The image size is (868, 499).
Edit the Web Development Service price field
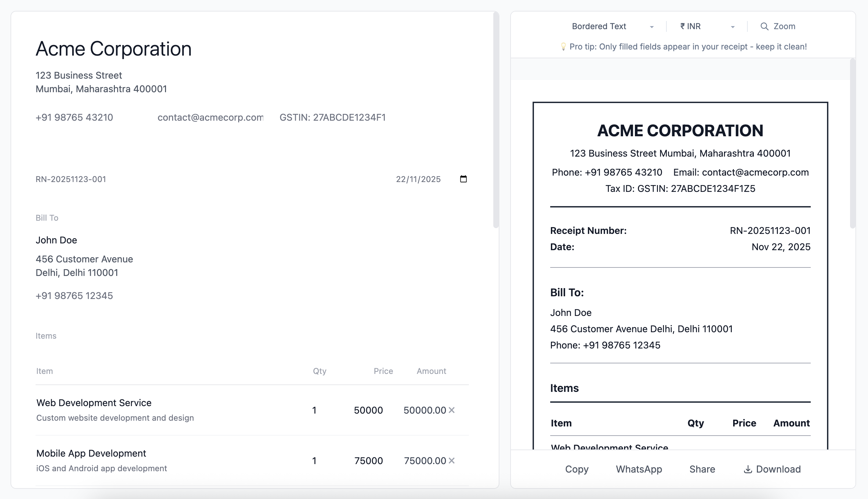point(368,410)
